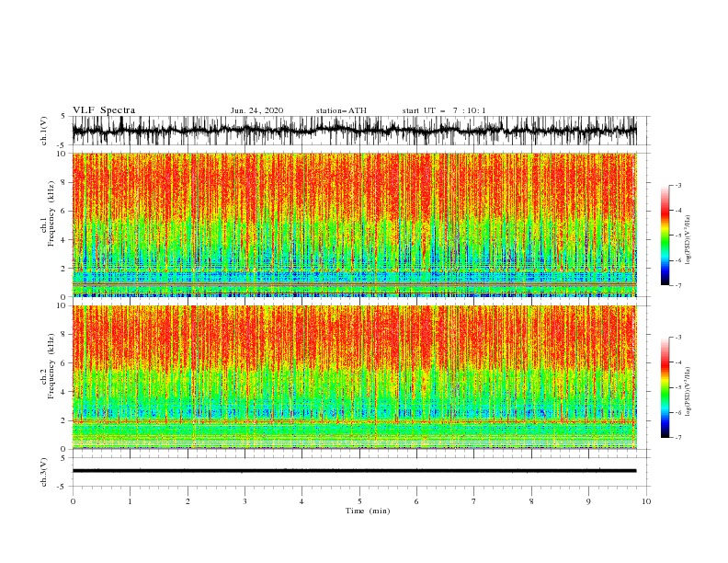Click the upper colorbar "-3" tick value
The height and width of the screenshot is (563, 728).
pyautogui.click(x=678, y=185)
